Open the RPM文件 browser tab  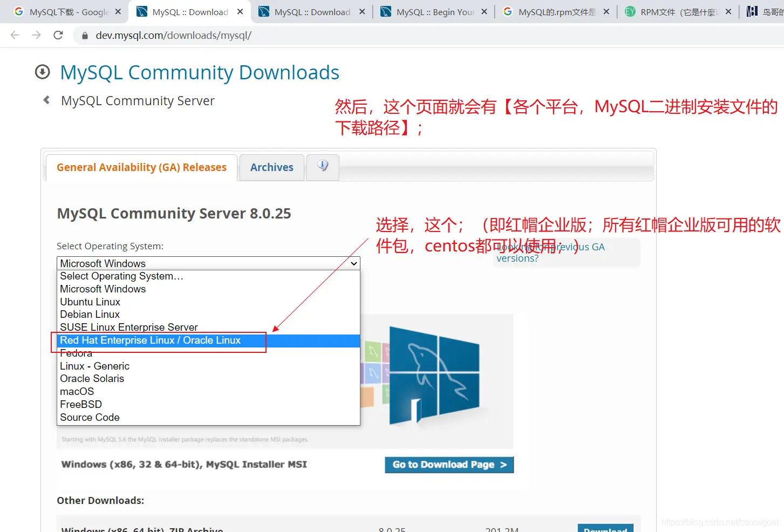(x=671, y=12)
